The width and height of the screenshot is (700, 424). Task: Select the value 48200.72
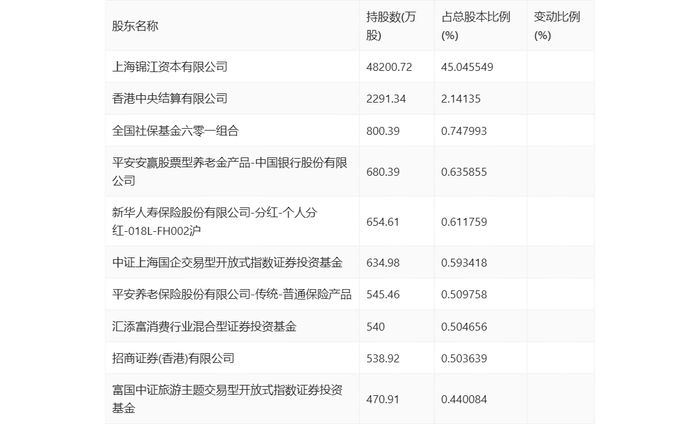pos(389,67)
